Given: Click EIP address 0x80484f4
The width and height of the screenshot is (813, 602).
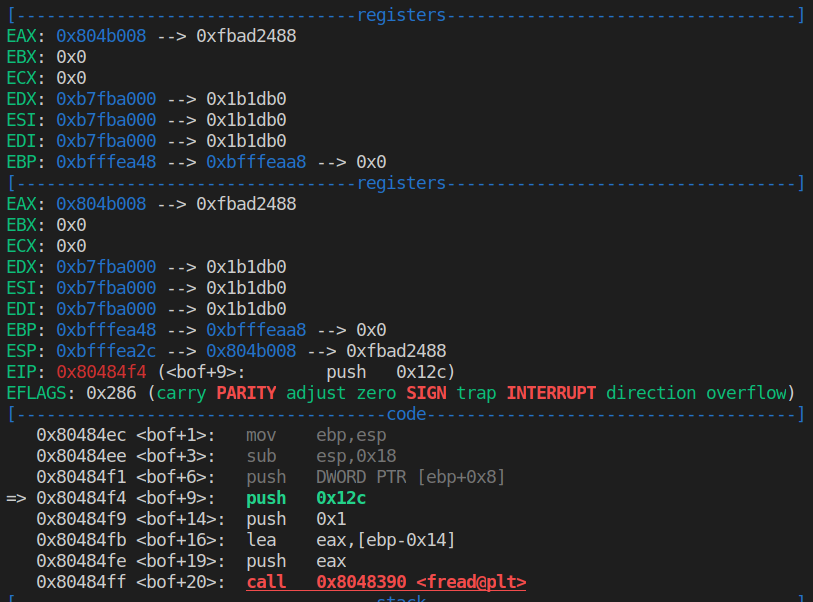Looking at the screenshot, I should point(106,372).
